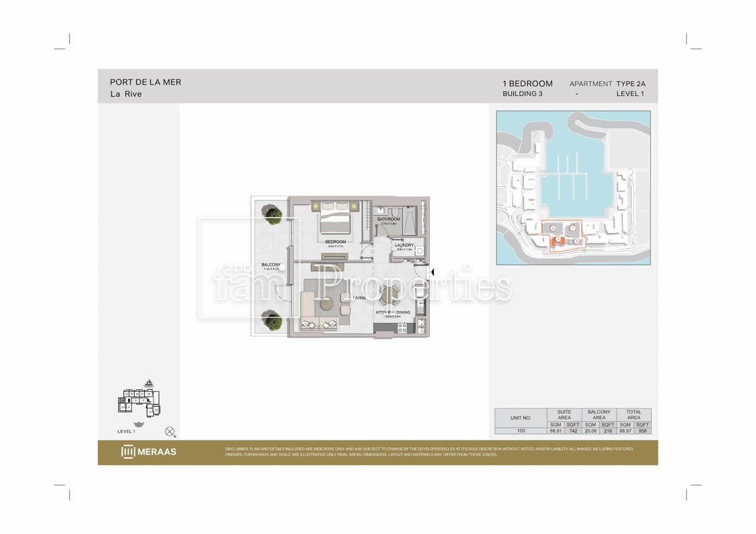Image resolution: width=756 pixels, height=534 pixels.
Task: Click the 742 suite SQFT value
Action: [573, 431]
